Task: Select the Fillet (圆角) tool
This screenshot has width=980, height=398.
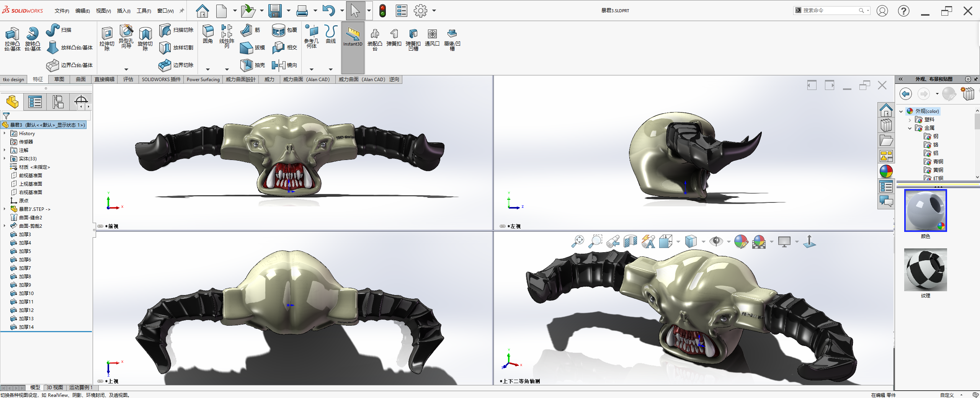Action: (208, 34)
